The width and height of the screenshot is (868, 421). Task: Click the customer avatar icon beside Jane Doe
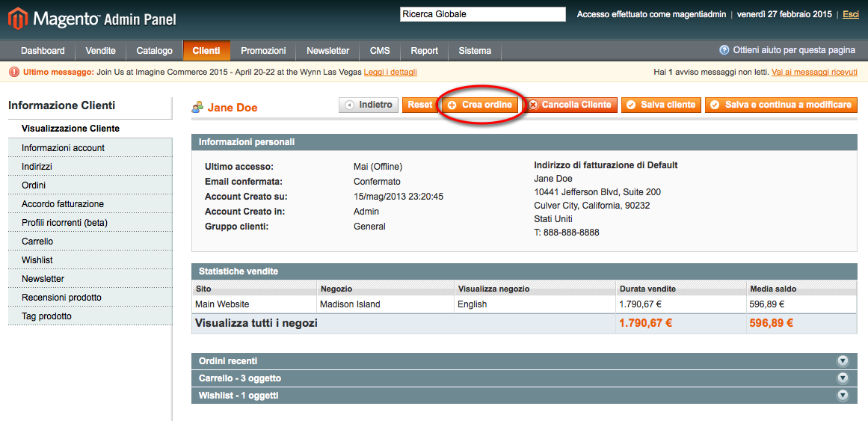click(x=197, y=108)
